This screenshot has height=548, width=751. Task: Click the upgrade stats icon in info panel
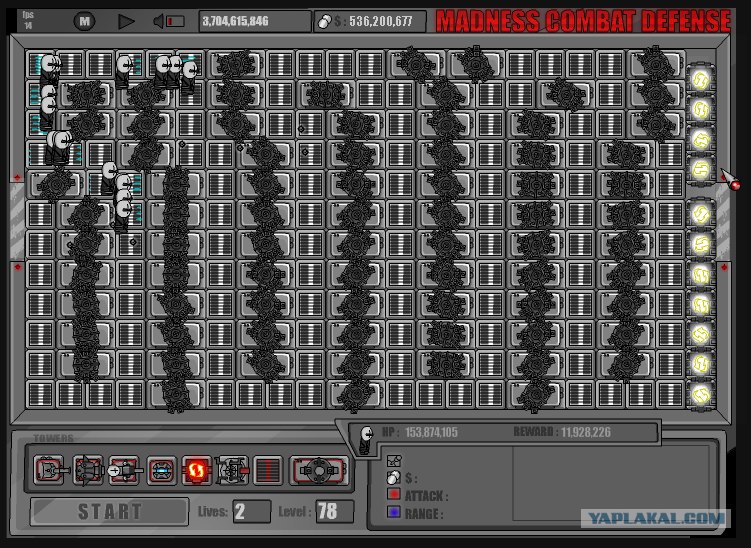click(x=394, y=461)
